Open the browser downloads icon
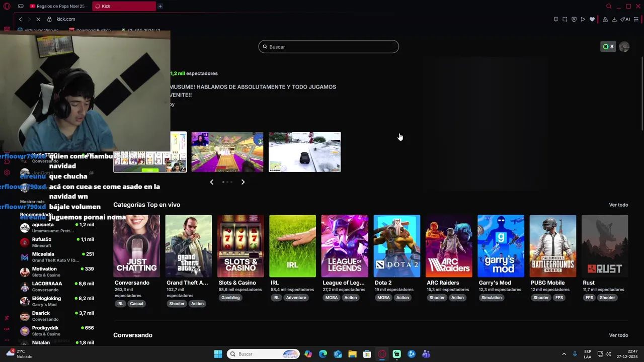 (x=614, y=19)
